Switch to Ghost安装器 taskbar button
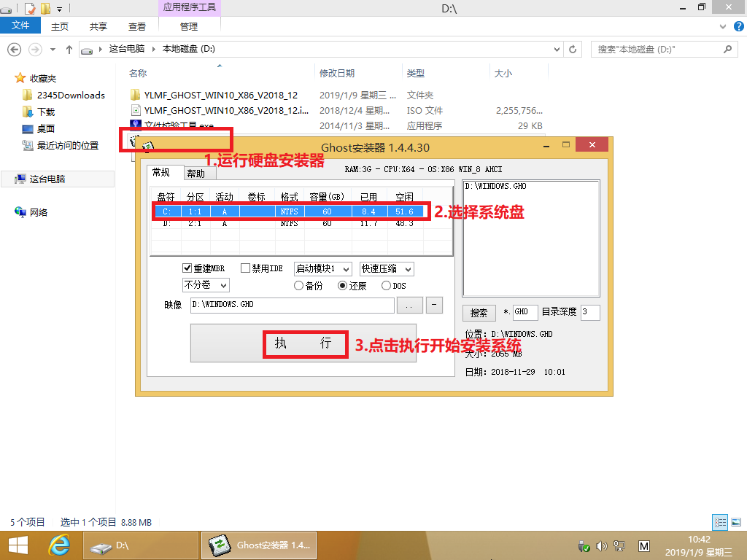The height and width of the screenshot is (560, 747). [259, 545]
